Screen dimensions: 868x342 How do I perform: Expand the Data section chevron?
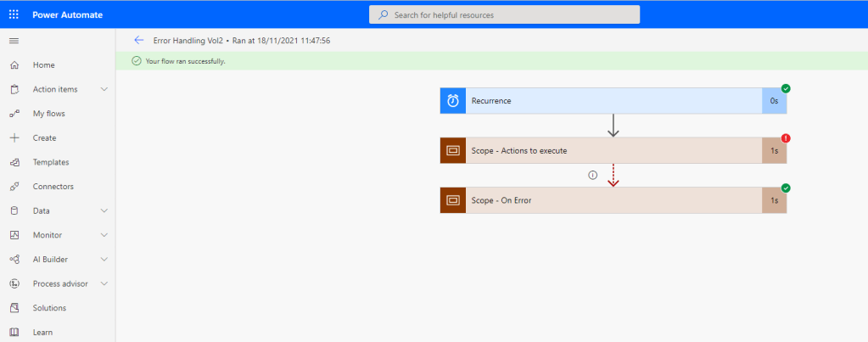point(104,210)
